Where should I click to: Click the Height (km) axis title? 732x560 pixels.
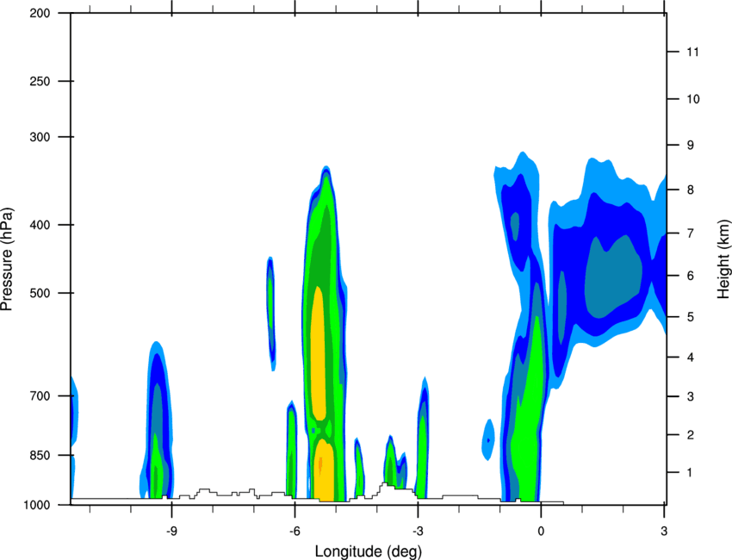[723, 258]
